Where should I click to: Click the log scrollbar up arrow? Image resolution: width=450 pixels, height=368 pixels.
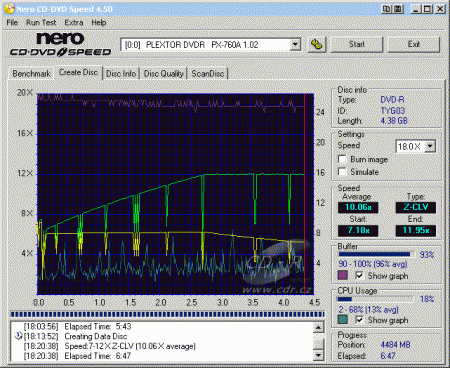pos(318,327)
